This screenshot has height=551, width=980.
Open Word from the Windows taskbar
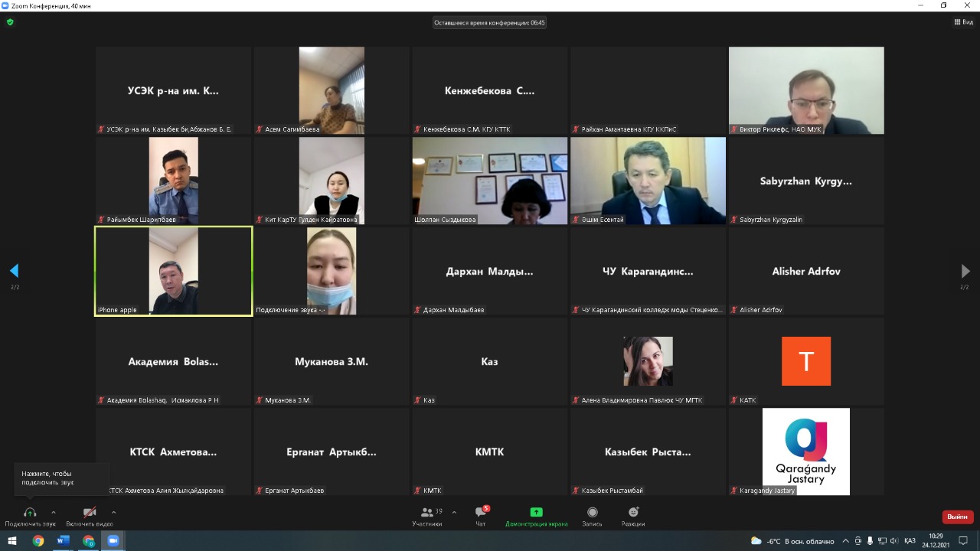point(63,541)
